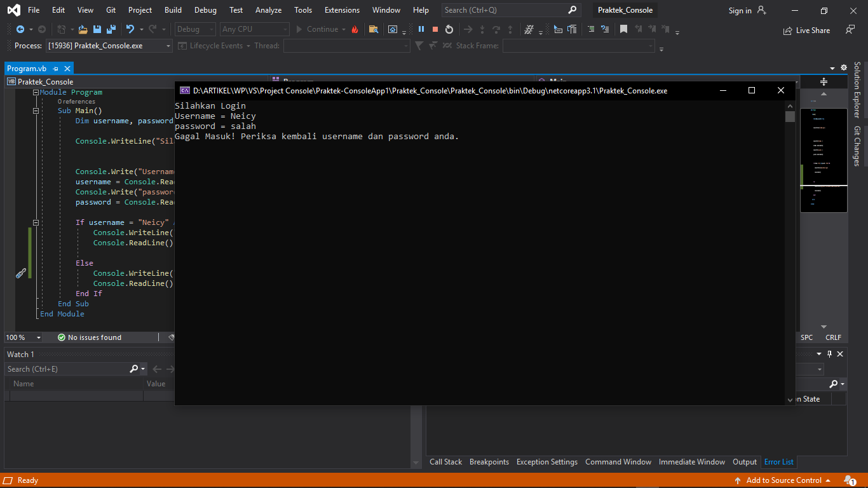Click the Live Share button
Image resolution: width=868 pixels, height=488 pixels.
[x=806, y=30]
